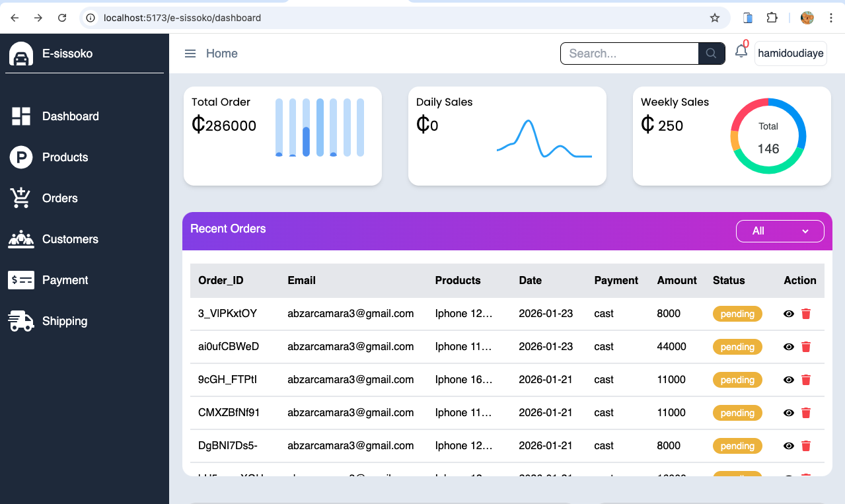Click the hamidoudiaye user button
The image size is (845, 504).
791,54
